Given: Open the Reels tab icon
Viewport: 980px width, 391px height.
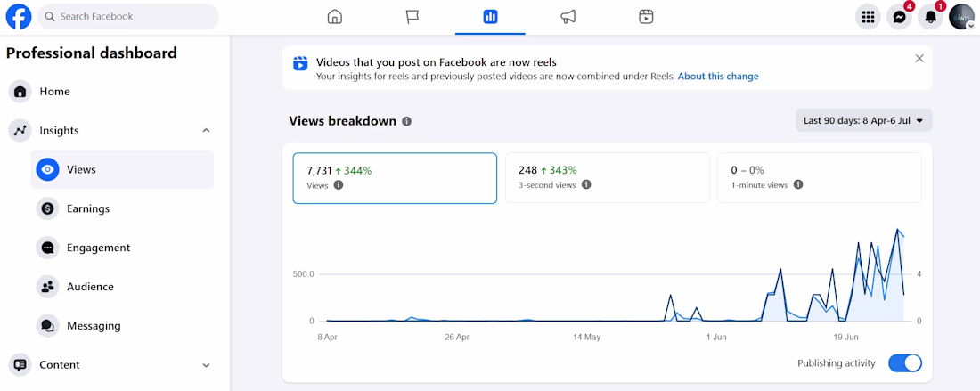Looking at the screenshot, I should point(646,17).
